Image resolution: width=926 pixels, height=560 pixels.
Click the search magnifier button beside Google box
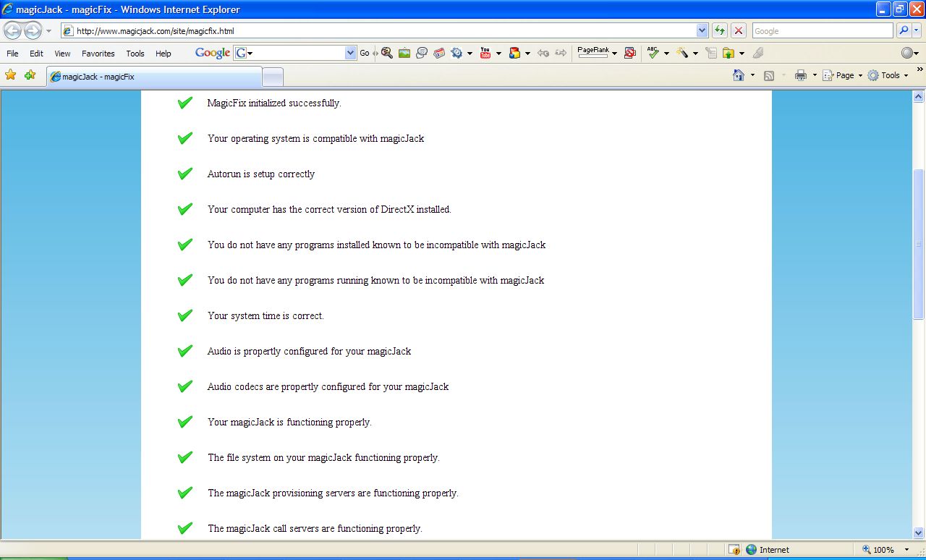904,30
